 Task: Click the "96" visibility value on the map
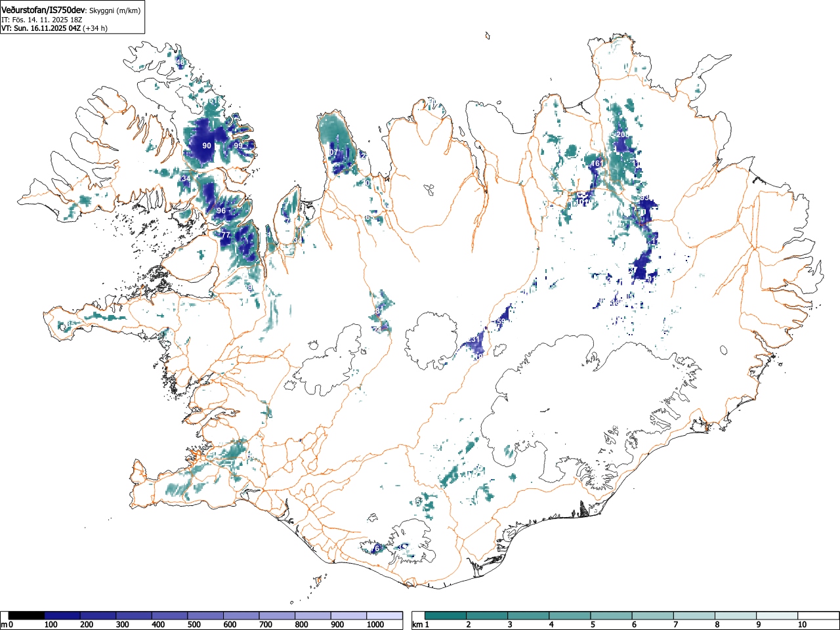pyautogui.click(x=221, y=211)
